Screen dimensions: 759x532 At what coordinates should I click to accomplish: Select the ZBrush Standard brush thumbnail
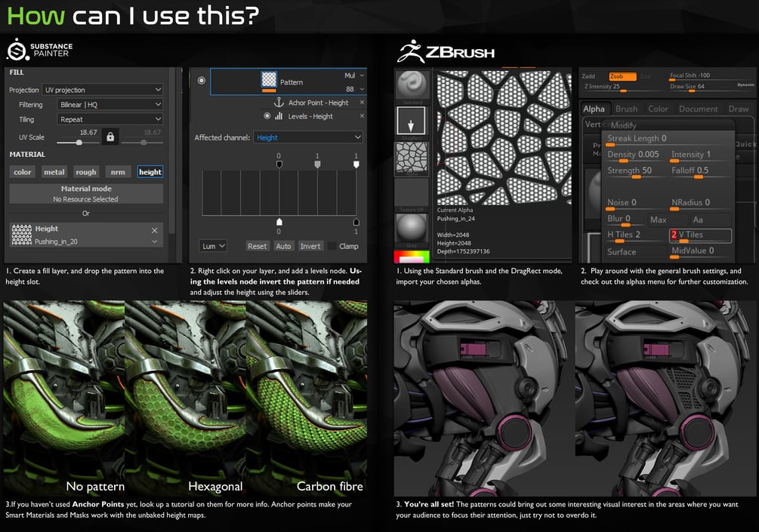(411, 85)
